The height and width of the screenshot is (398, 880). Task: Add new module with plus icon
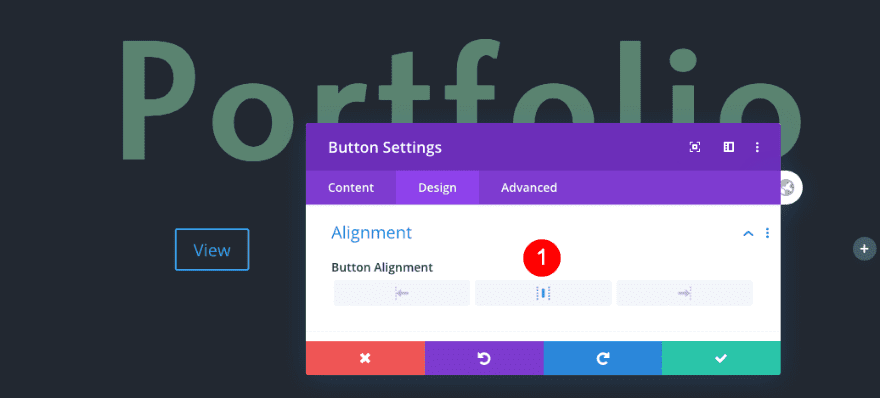click(864, 249)
